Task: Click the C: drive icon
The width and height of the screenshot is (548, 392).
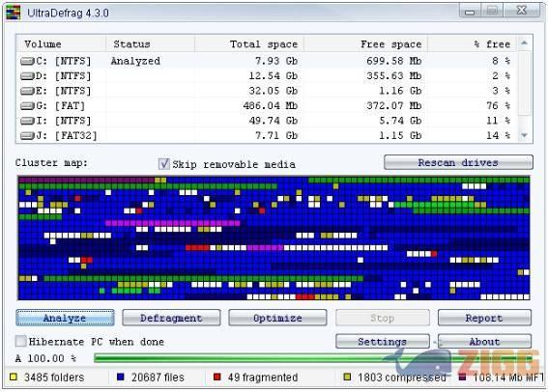Action: (x=27, y=62)
